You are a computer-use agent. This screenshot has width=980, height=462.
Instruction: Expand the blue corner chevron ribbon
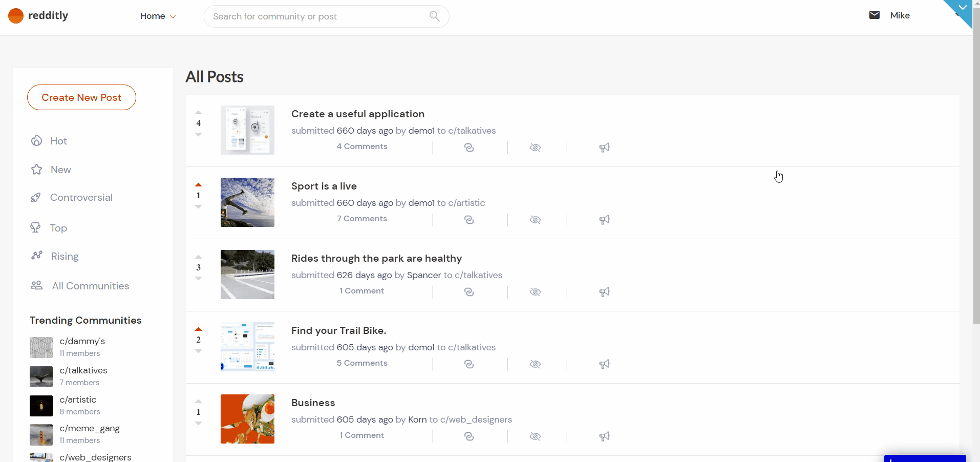click(x=962, y=8)
